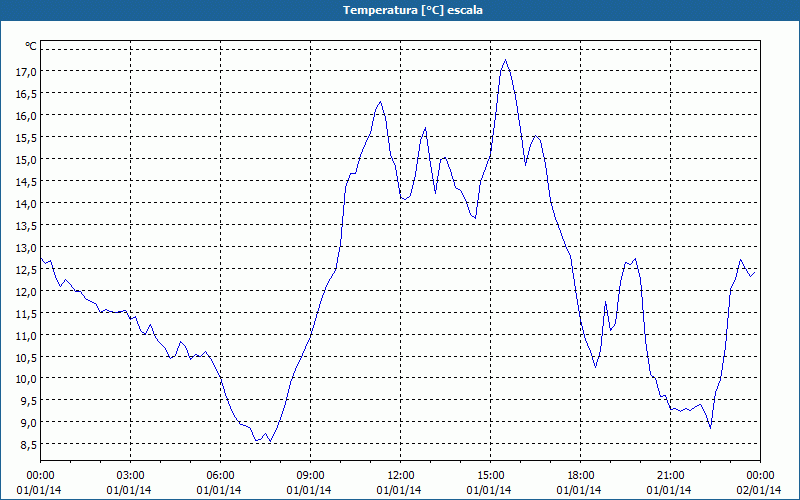
Task: Click the 15,5 axis value
Action: [26, 138]
